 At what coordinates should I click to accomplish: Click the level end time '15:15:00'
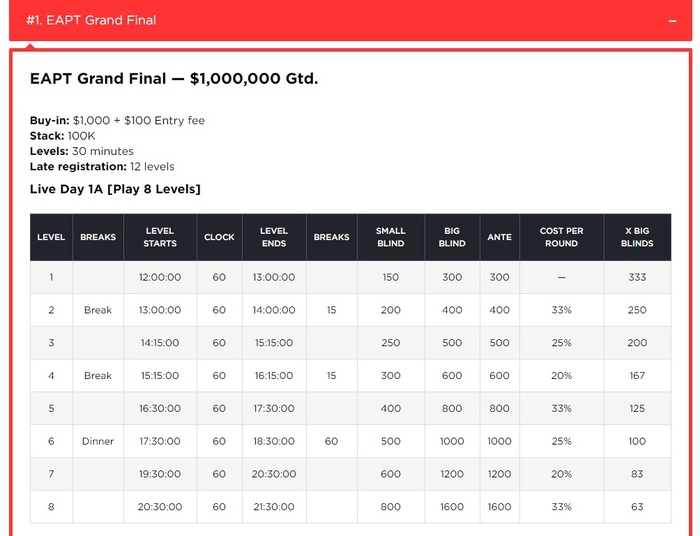tap(274, 343)
